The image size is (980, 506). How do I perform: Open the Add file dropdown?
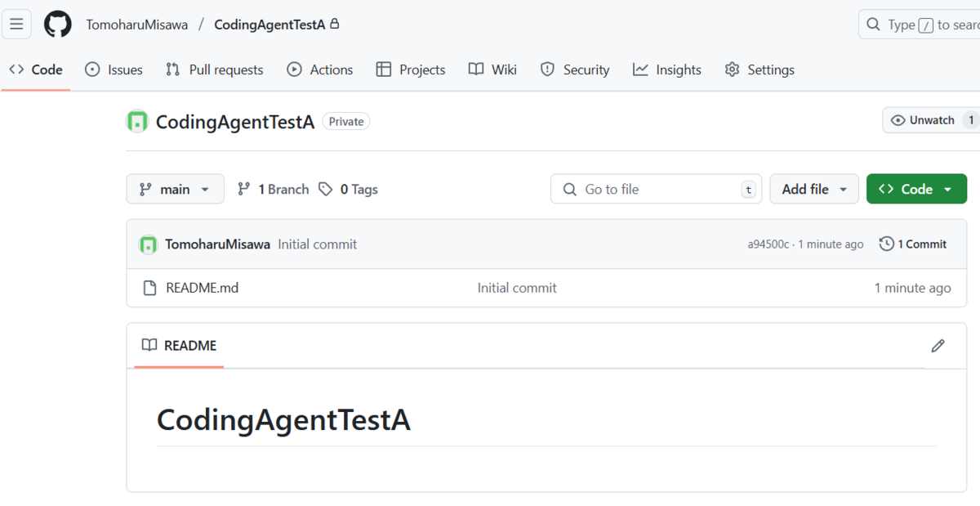[x=813, y=189]
